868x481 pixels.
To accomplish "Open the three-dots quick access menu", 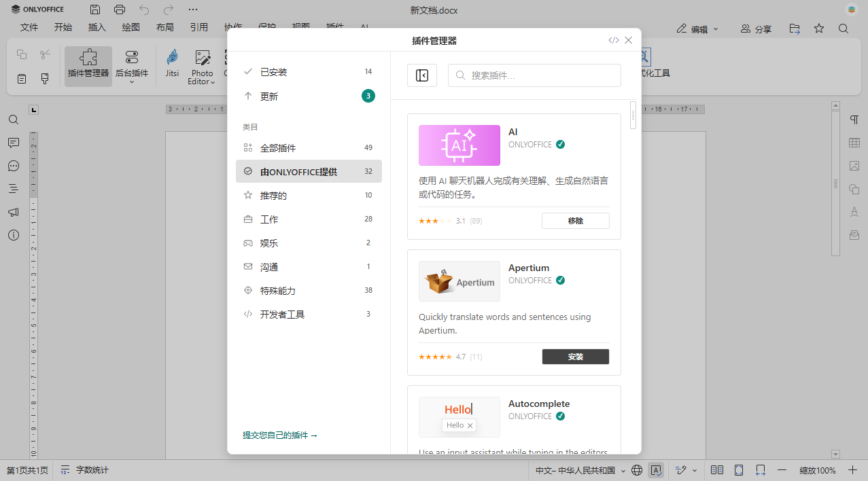I will pos(193,10).
